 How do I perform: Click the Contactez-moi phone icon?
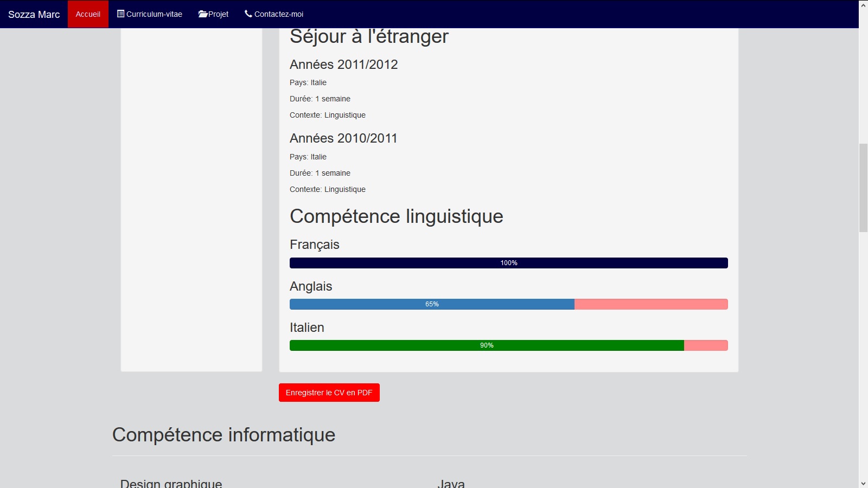[x=248, y=14]
